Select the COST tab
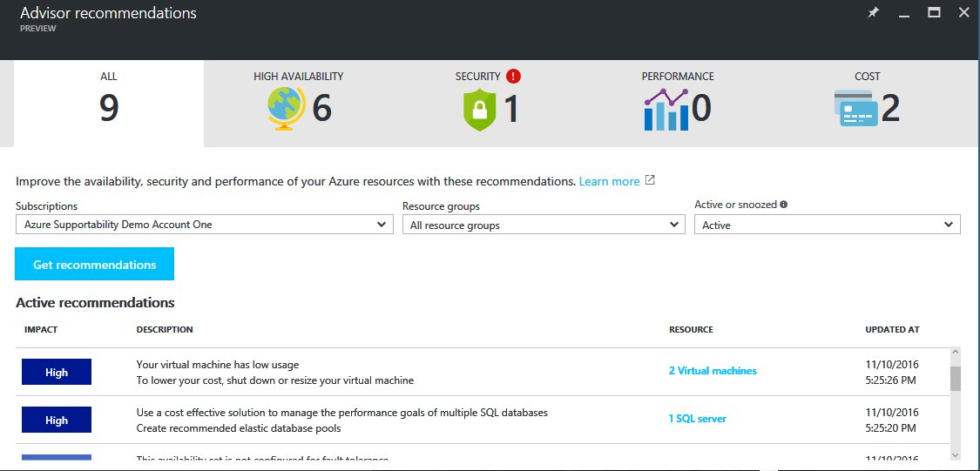Screen dimensions: 980x471 pos(867,103)
